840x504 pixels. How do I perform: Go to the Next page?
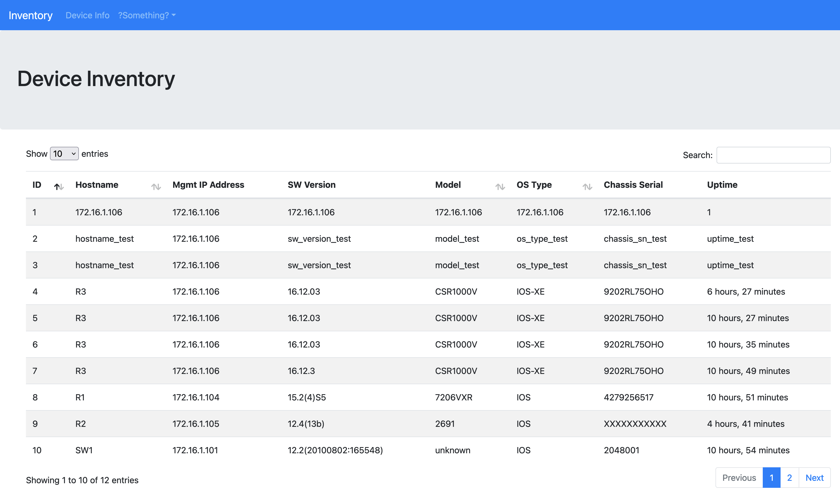pyautogui.click(x=814, y=478)
